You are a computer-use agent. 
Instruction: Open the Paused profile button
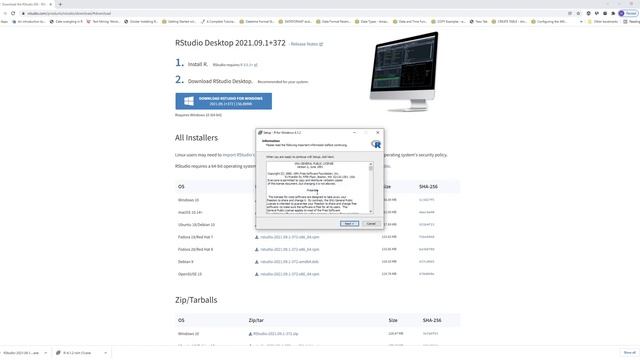coord(628,13)
